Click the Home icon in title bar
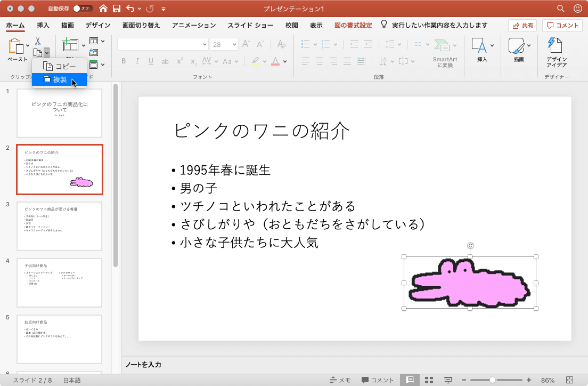Viewport: 588px width, 386px height. point(103,9)
